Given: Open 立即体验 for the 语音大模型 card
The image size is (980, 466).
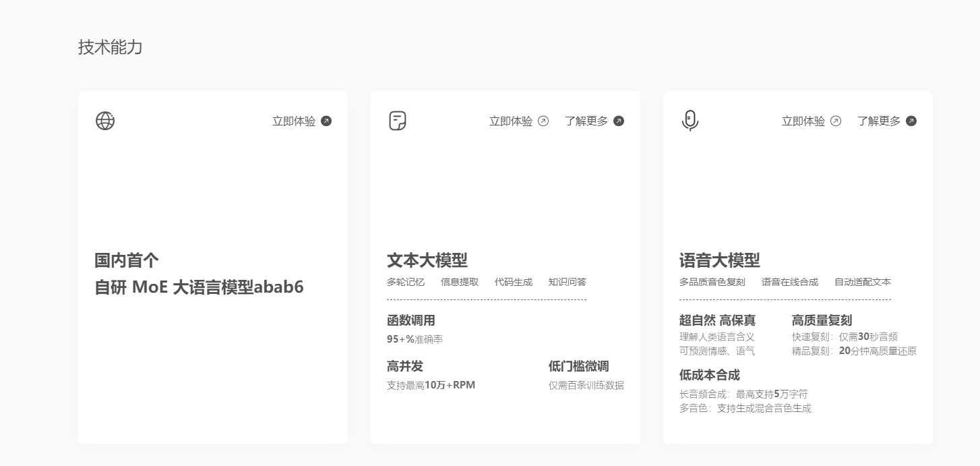Looking at the screenshot, I should tap(803, 121).
